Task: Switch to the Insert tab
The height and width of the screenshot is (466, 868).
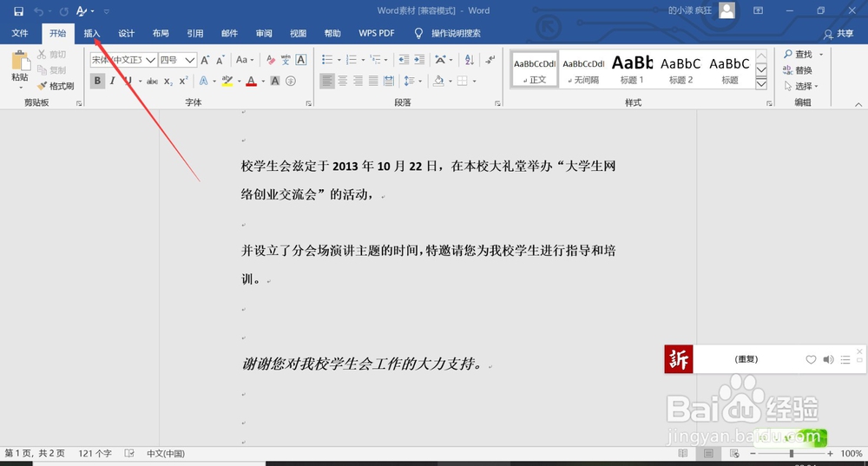Action: click(92, 33)
